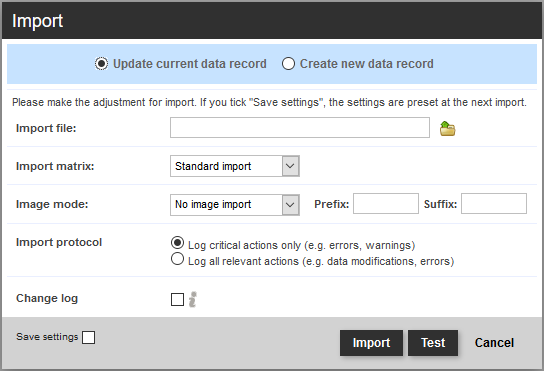
Task: Click the Import file text field
Action: (x=300, y=128)
